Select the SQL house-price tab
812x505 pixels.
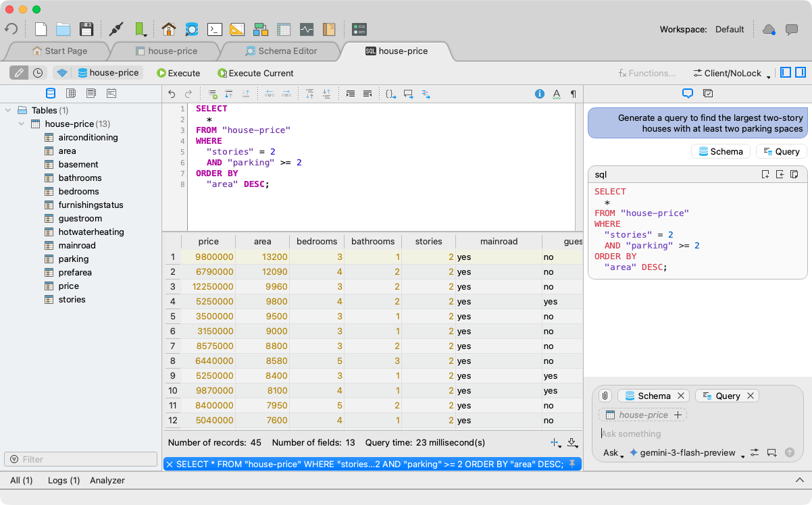[397, 51]
